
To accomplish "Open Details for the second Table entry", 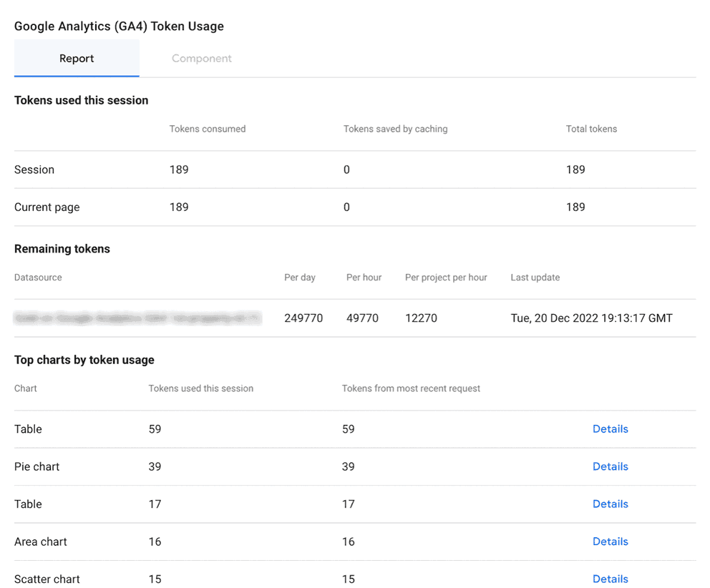I will (x=610, y=504).
